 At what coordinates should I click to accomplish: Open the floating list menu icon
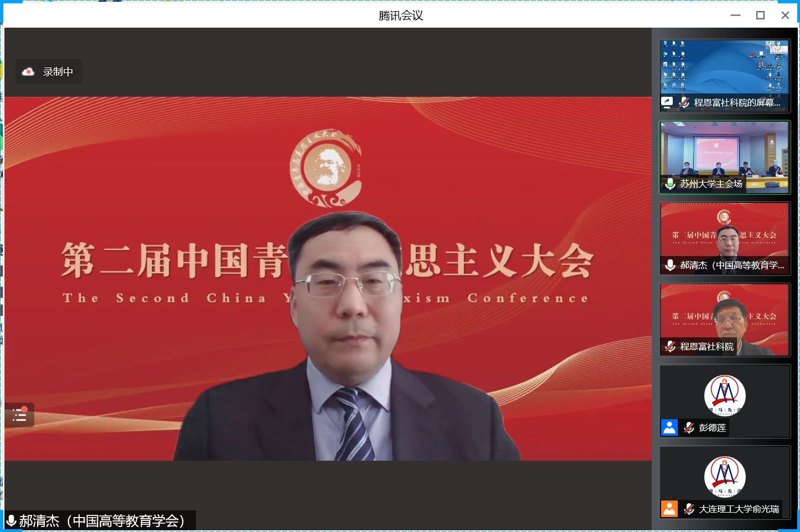(x=20, y=415)
